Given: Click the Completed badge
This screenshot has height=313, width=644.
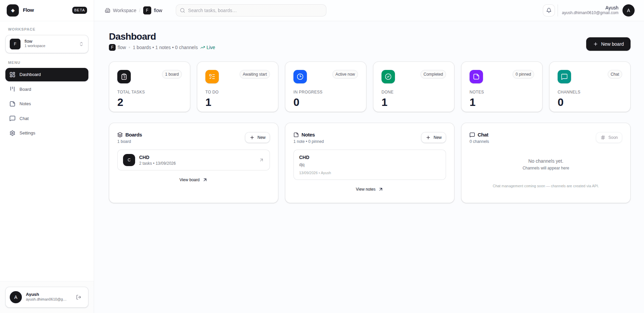Looking at the screenshot, I should [x=433, y=74].
